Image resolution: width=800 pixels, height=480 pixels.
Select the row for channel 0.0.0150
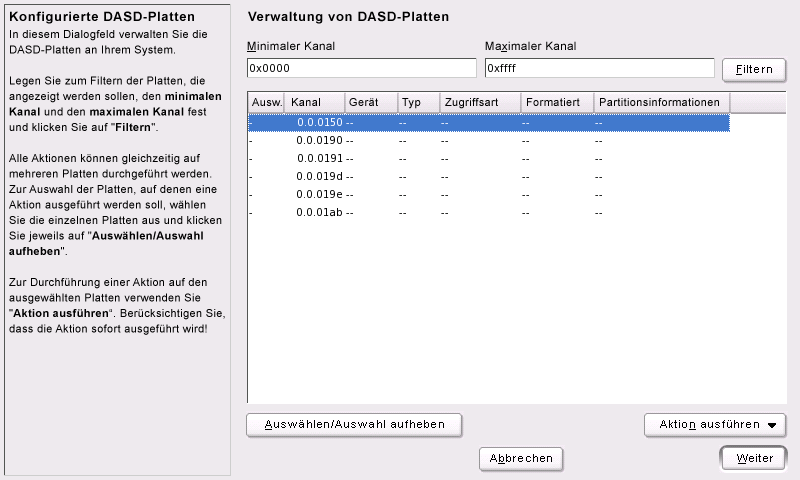pos(489,122)
